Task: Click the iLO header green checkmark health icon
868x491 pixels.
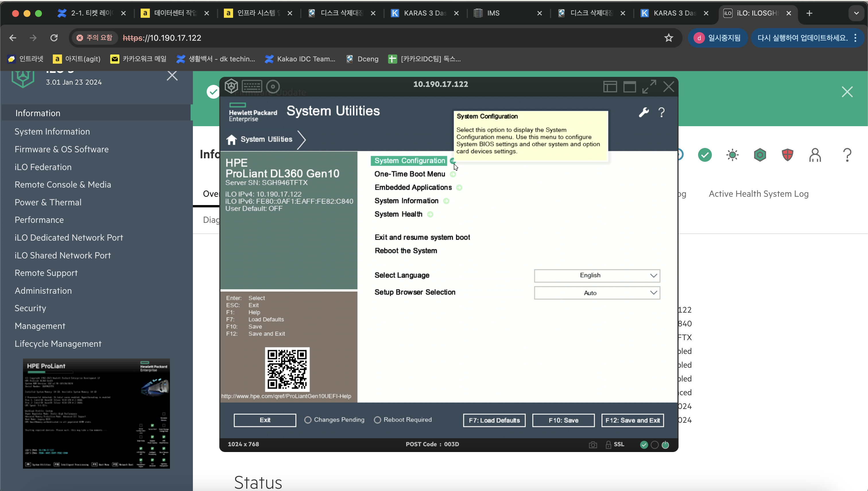Action: pos(705,155)
